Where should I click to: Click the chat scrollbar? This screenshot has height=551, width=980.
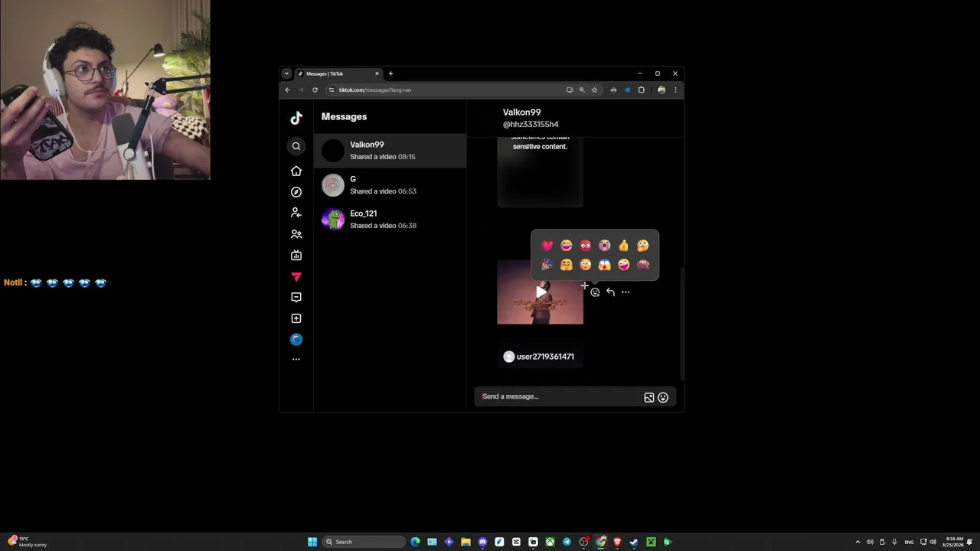pyautogui.click(x=681, y=325)
